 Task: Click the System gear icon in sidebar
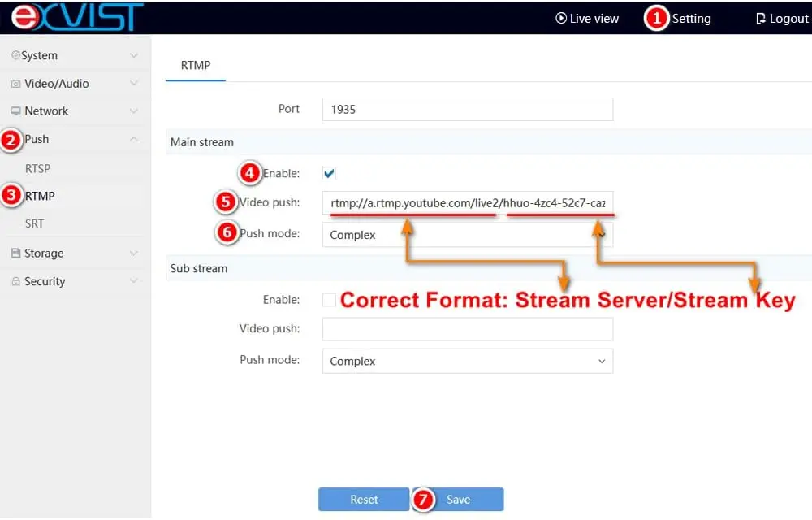15,55
